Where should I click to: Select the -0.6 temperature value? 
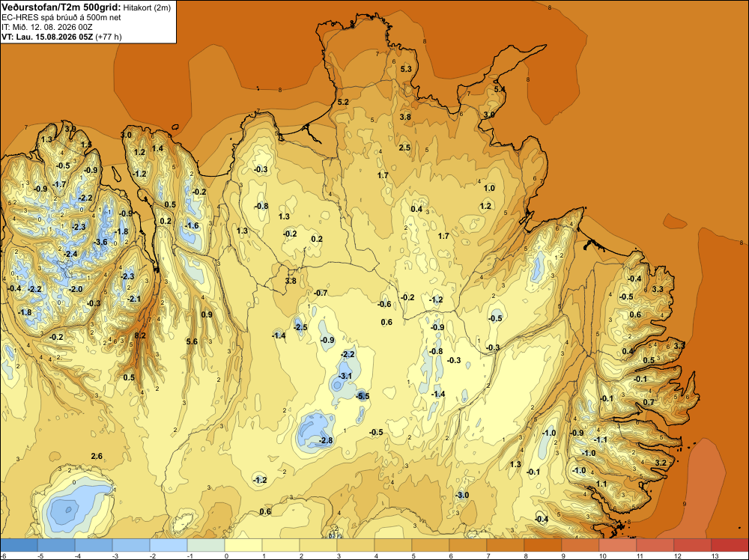pyautogui.click(x=384, y=304)
